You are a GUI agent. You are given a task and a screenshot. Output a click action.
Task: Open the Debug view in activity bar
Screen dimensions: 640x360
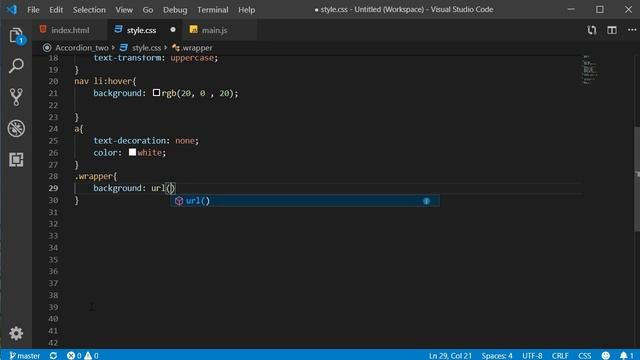click(16, 128)
